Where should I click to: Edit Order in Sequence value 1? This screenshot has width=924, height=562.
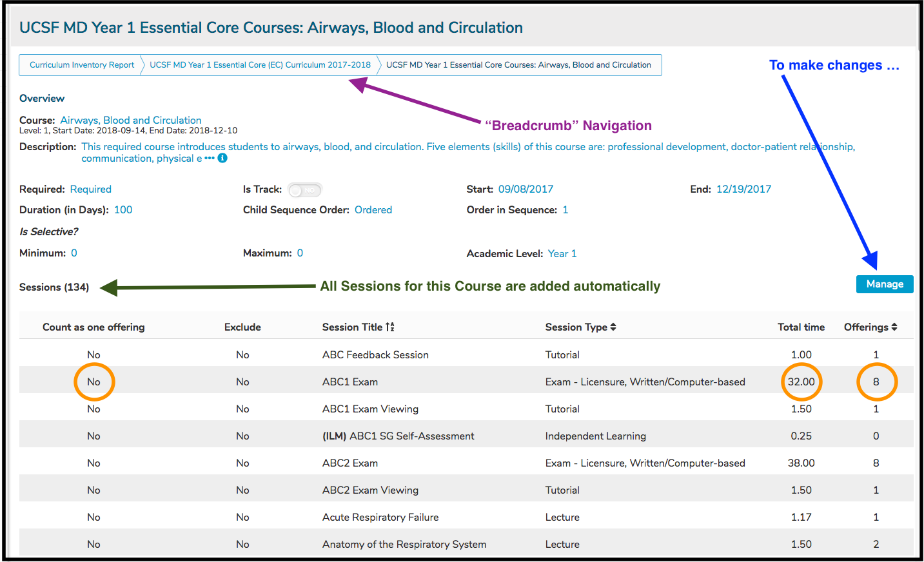click(x=565, y=209)
